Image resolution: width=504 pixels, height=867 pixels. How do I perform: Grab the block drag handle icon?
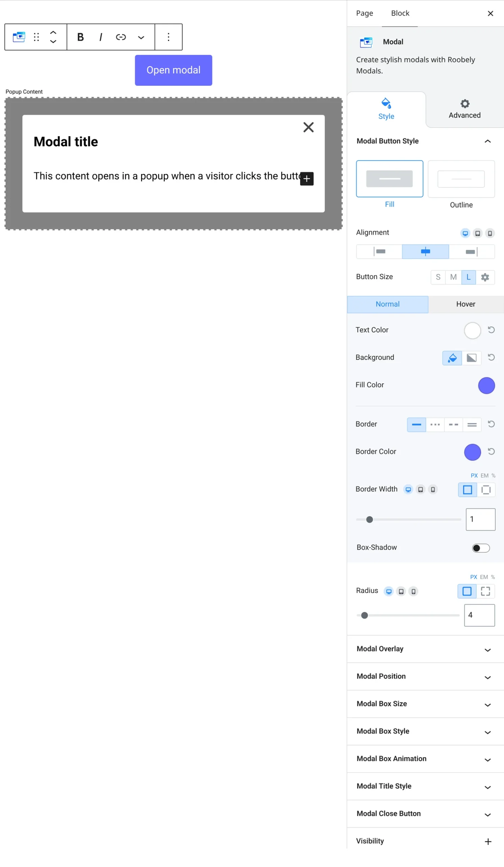37,37
